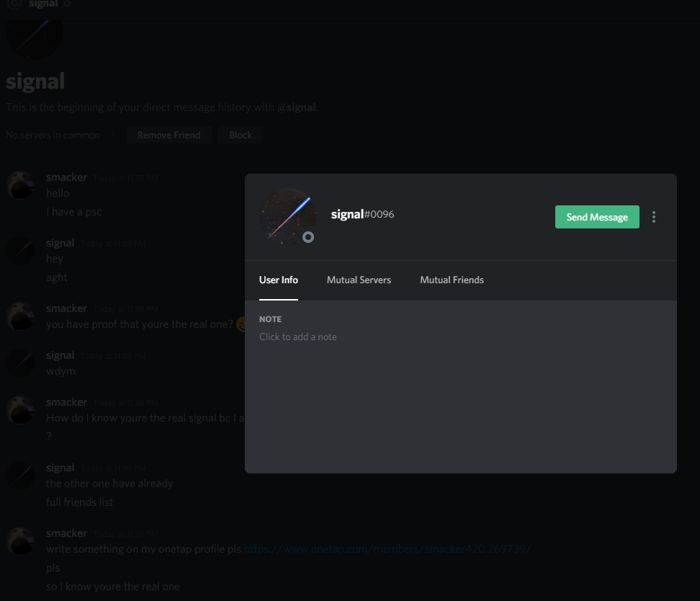Open the Mutual Servers tab
This screenshot has height=601, width=700.
pos(359,280)
